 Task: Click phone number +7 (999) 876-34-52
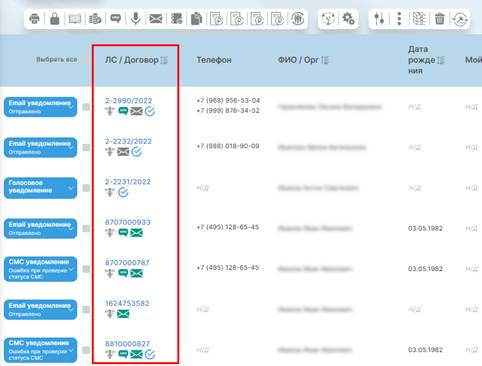[228, 110]
